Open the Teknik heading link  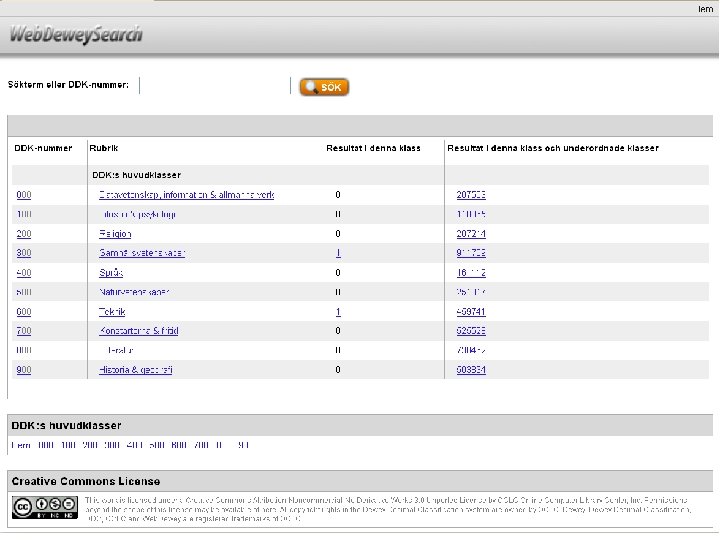[x=112, y=312]
